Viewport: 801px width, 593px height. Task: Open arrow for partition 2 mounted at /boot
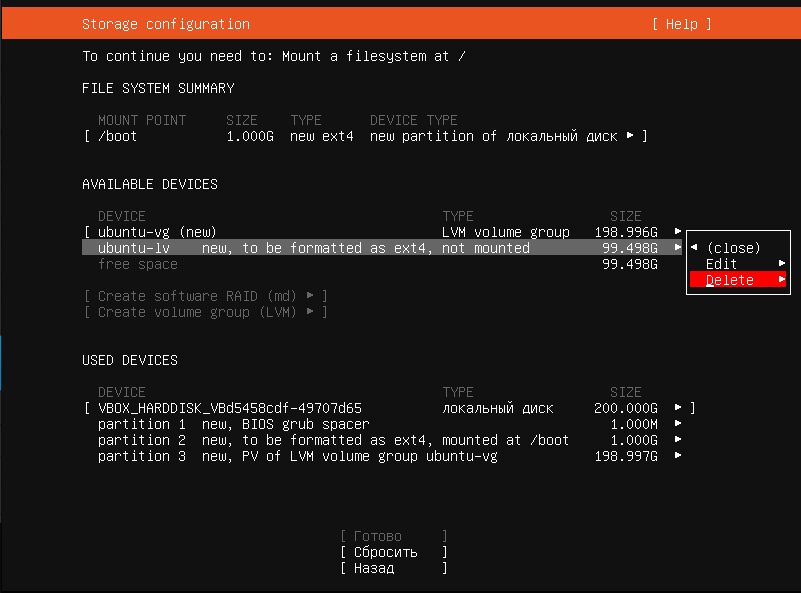[678, 440]
